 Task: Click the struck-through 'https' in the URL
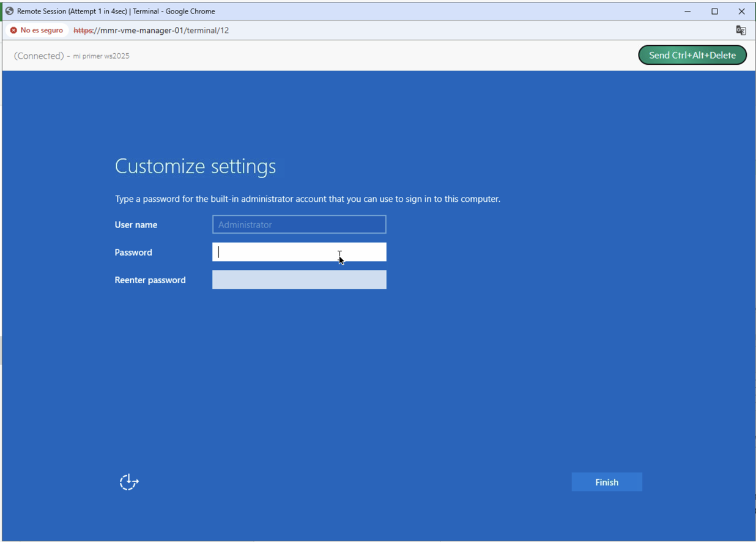84,29
